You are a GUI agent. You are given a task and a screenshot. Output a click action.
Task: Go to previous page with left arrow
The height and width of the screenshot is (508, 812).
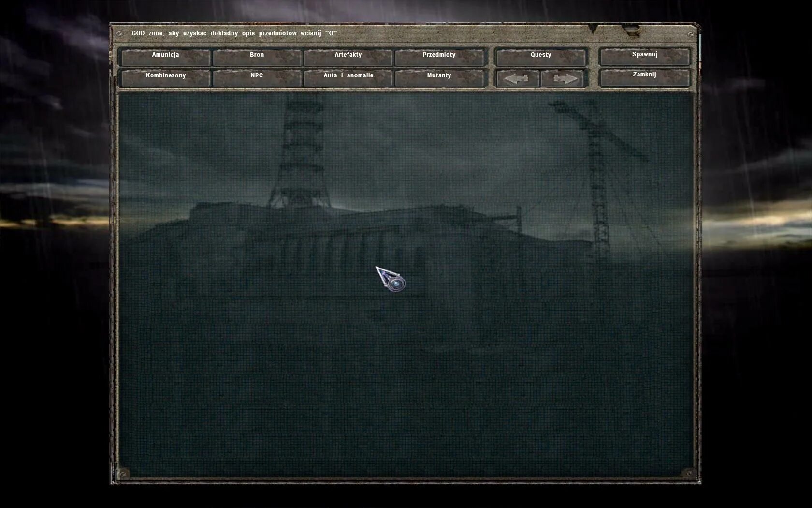(x=517, y=78)
